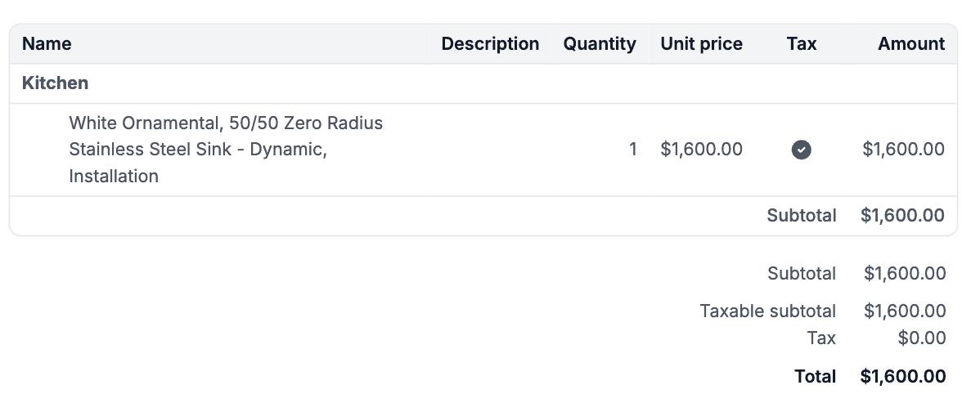Click the Taxable subtotal label
Viewport: 980px width, 412px height.
(767, 311)
